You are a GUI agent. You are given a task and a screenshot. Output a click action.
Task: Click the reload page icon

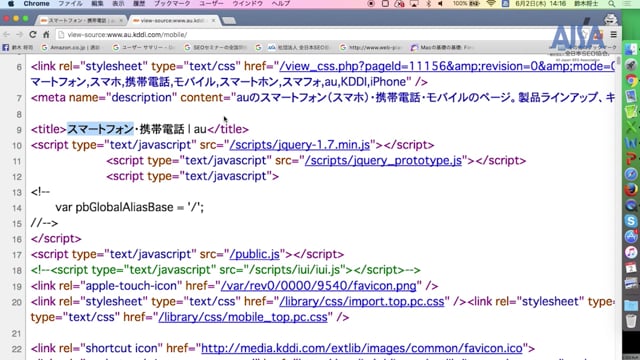(33, 35)
